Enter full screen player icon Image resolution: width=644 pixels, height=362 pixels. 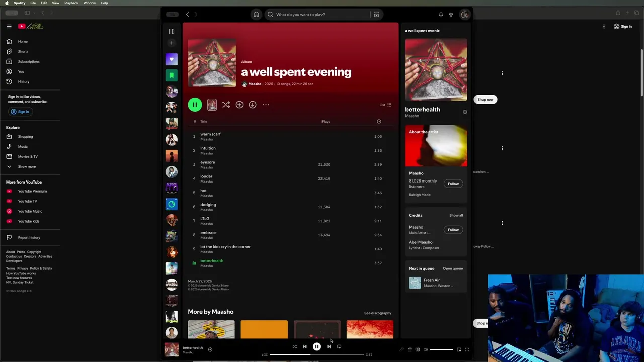pos(467,349)
